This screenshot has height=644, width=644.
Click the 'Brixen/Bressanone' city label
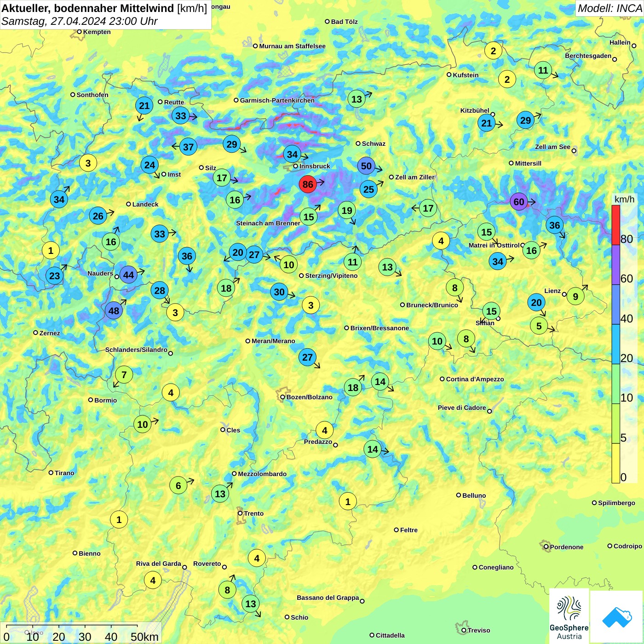(379, 328)
